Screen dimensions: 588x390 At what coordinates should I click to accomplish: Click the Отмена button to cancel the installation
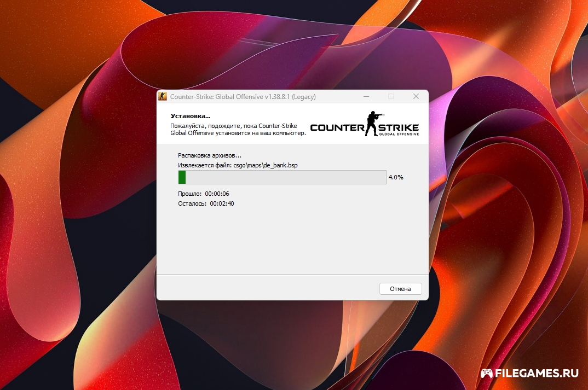pyautogui.click(x=401, y=289)
